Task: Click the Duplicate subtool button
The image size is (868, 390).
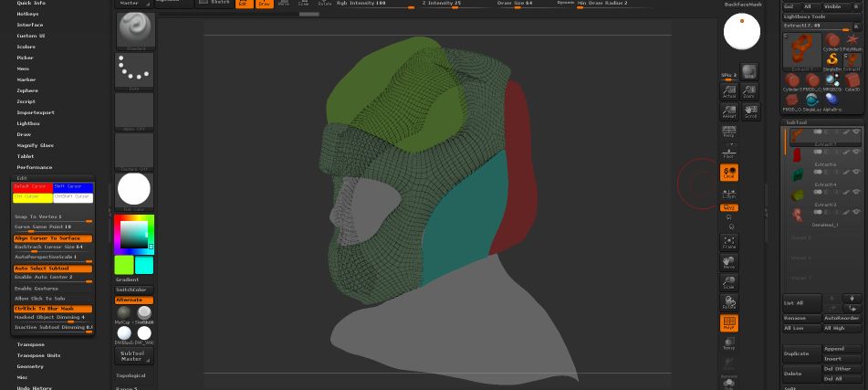Action: pyautogui.click(x=800, y=353)
